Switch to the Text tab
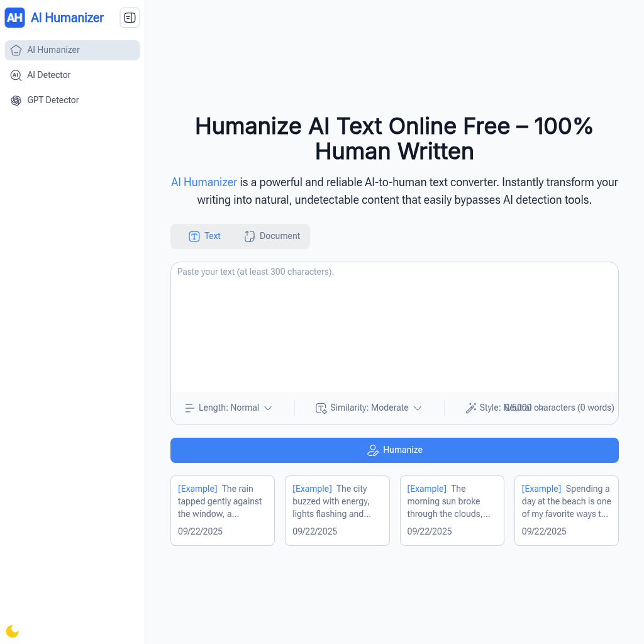This screenshot has height=644, width=644. tap(205, 236)
